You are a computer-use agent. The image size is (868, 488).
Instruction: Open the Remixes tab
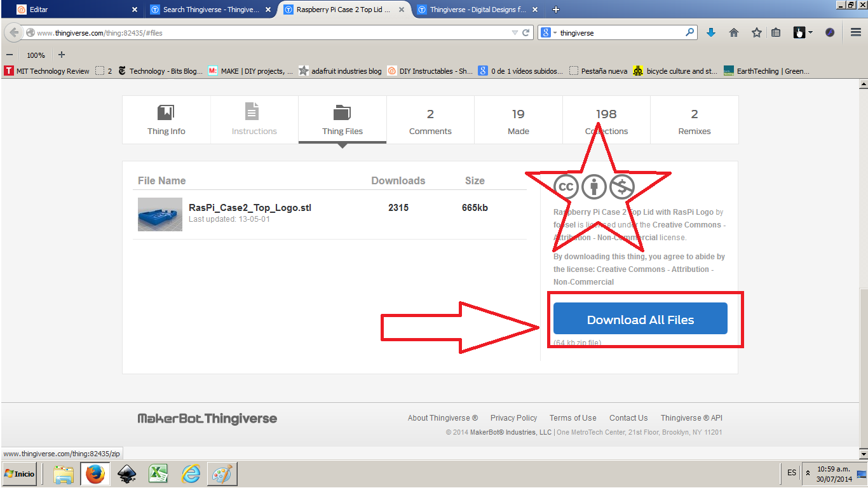[695, 120]
